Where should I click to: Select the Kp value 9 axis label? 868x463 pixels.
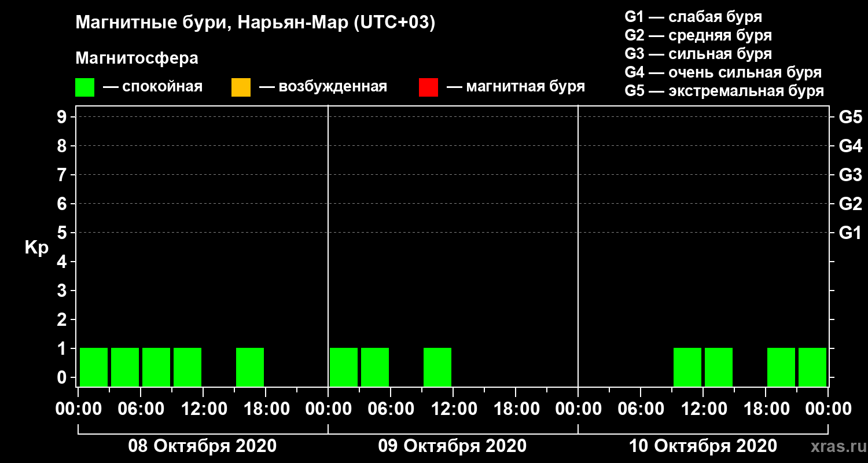63,117
